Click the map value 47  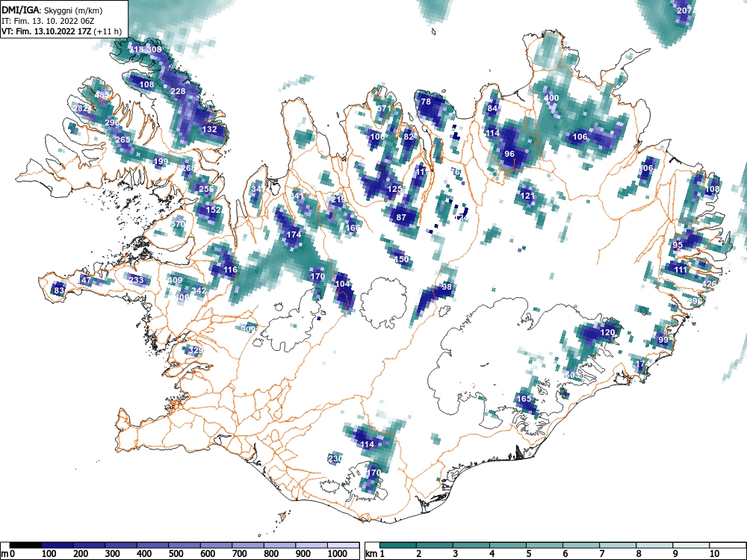pyautogui.click(x=86, y=279)
